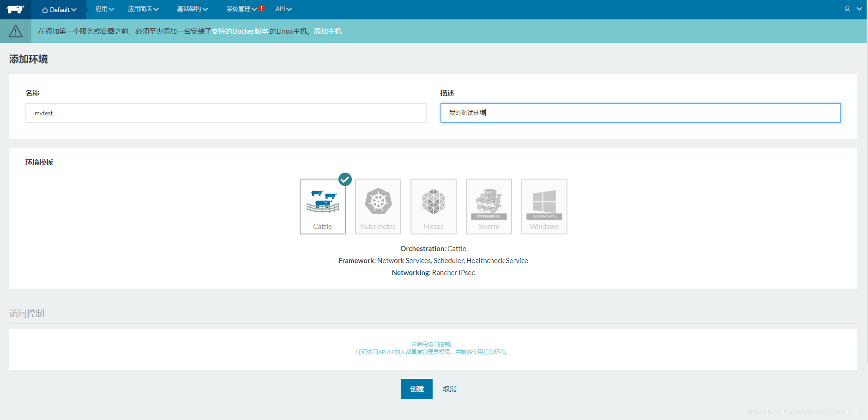Focus the 名称 input containing mytest
Viewport: 868px width, 420px height.
(x=226, y=113)
